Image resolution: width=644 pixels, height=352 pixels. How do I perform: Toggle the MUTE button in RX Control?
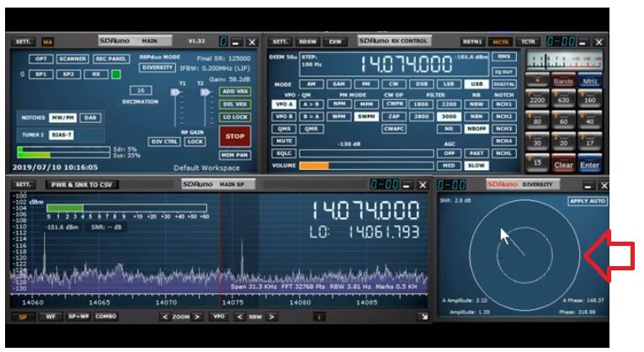click(x=284, y=141)
